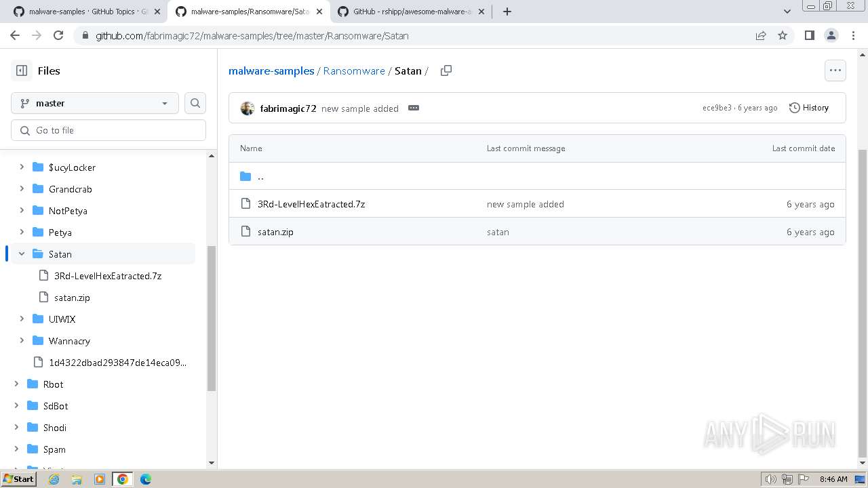Image resolution: width=868 pixels, height=488 pixels.
Task: Open 'new sample added' commit message link
Action: [x=360, y=108]
